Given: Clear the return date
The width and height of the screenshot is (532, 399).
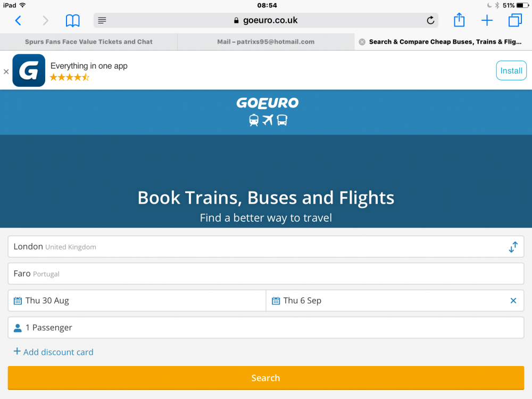Looking at the screenshot, I should click(x=513, y=301).
